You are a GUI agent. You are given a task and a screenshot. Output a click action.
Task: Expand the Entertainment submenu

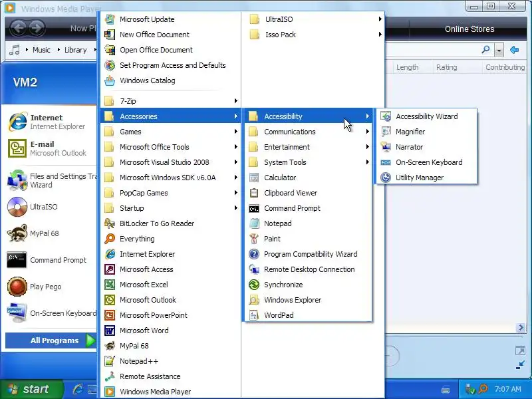tap(308, 147)
